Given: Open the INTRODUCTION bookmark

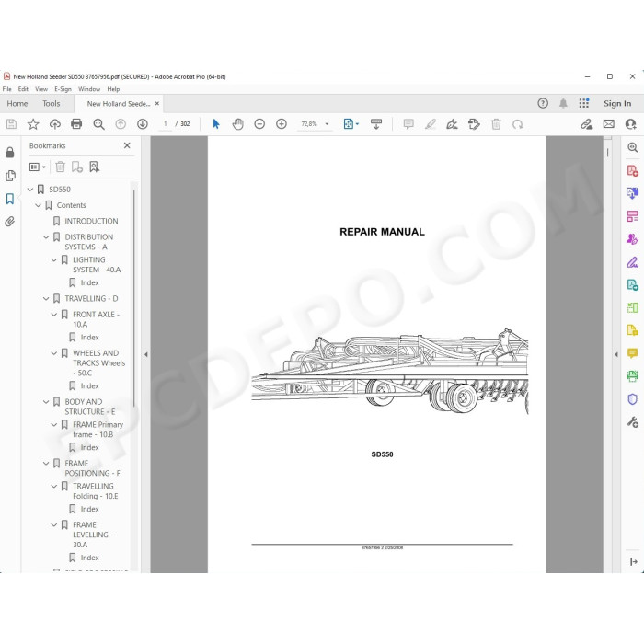Looking at the screenshot, I should (x=91, y=221).
